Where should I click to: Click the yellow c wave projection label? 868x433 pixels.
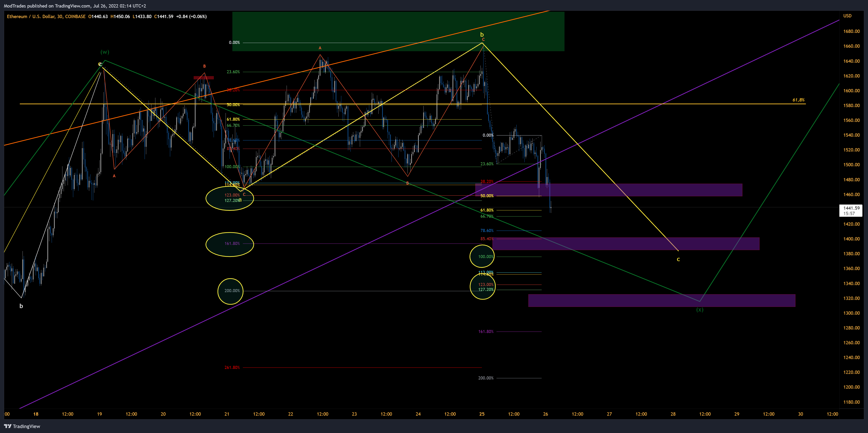point(678,259)
